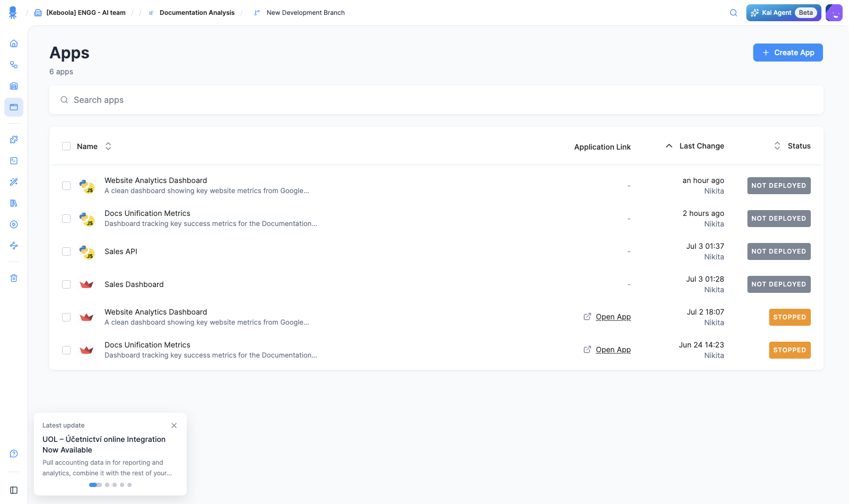Open the Transformations magic wand icon
Screen dimensions: 849x504
(x=14, y=182)
